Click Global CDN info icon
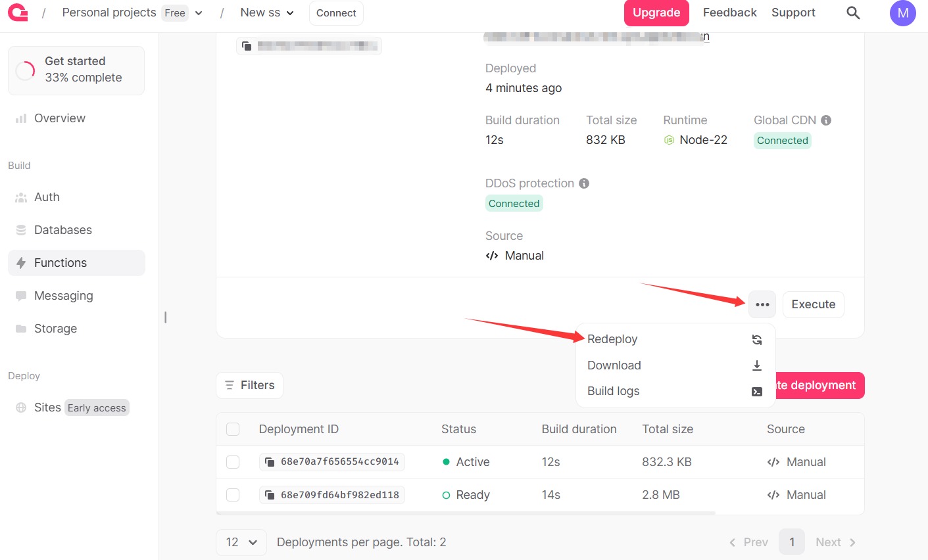 point(826,120)
